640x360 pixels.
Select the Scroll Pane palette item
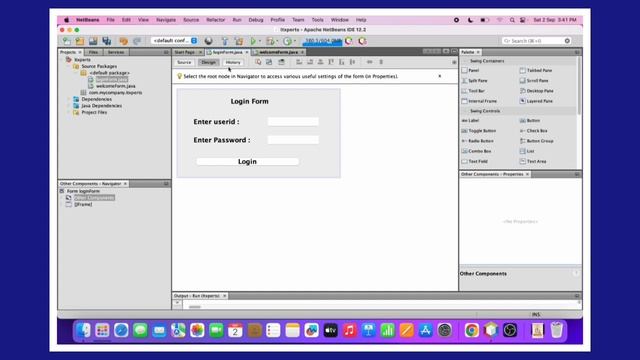(x=534, y=80)
